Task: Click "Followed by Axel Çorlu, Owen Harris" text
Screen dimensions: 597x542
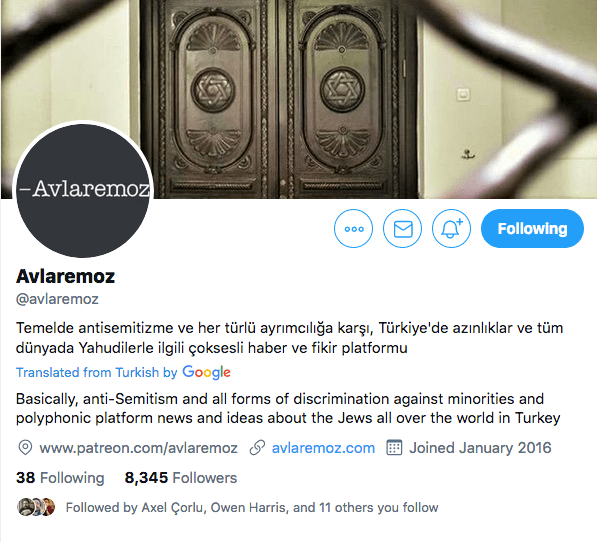Action: tap(176, 507)
